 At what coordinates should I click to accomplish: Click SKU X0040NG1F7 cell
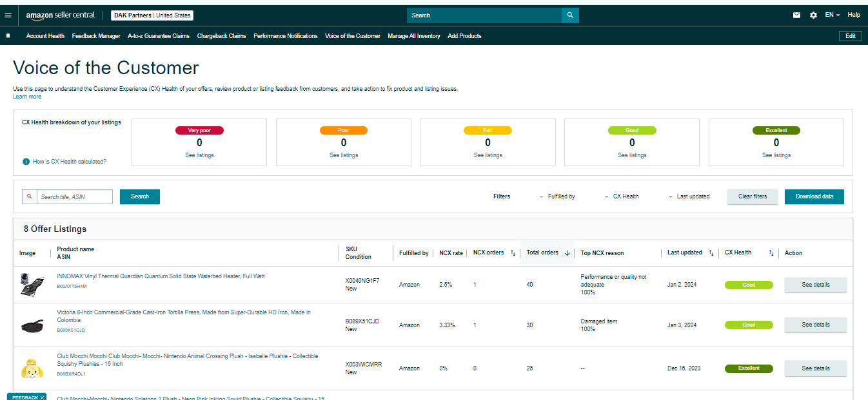362,281
